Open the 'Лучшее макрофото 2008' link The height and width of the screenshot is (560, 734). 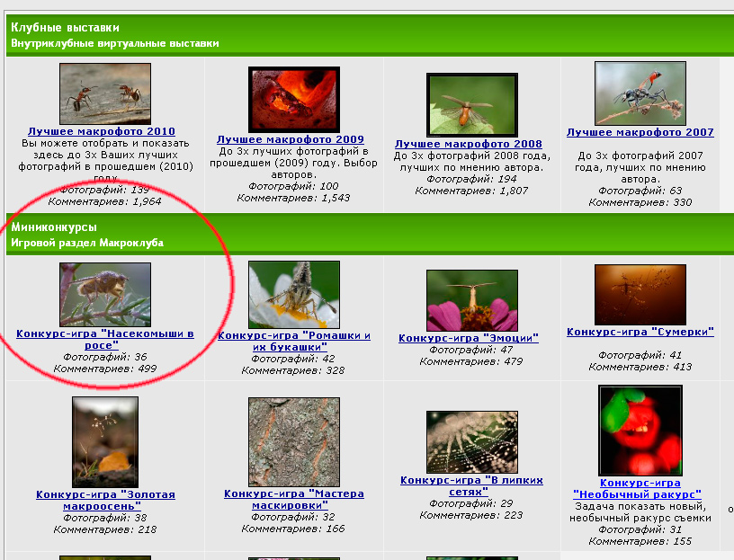469,144
